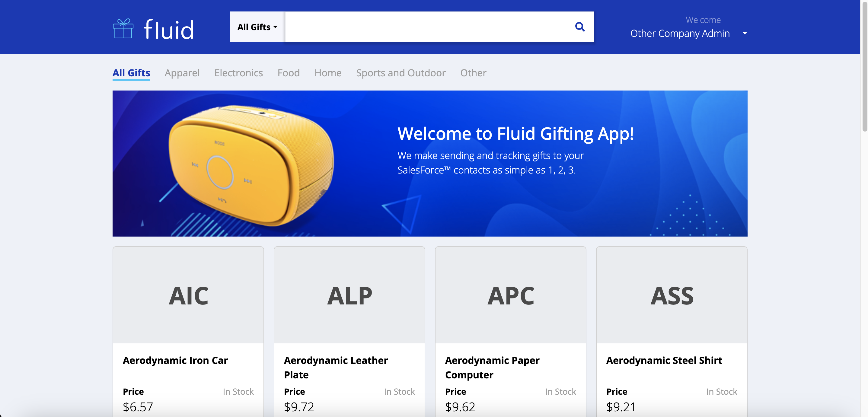Select the All Gifts navigation tab
This screenshot has width=868, height=417.
(131, 73)
